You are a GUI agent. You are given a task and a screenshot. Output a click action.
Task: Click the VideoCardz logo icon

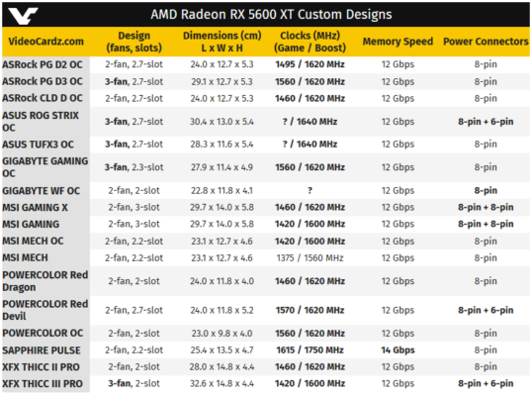point(23,15)
